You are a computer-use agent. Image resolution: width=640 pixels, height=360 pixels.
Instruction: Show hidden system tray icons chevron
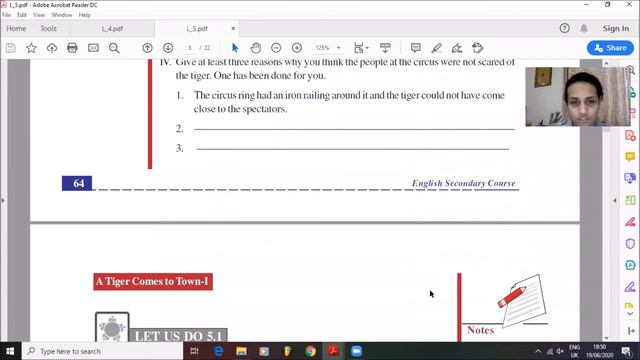[538, 351]
